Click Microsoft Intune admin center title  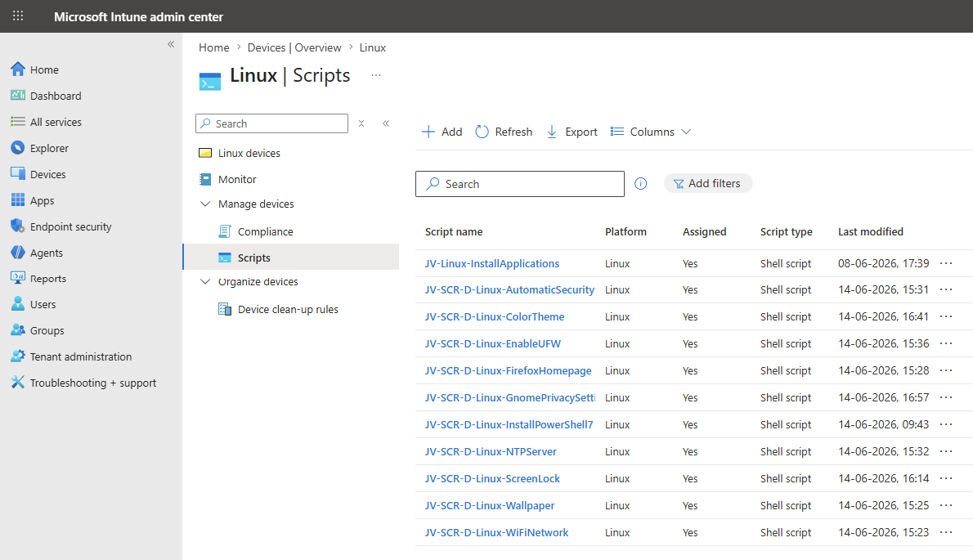coord(138,16)
